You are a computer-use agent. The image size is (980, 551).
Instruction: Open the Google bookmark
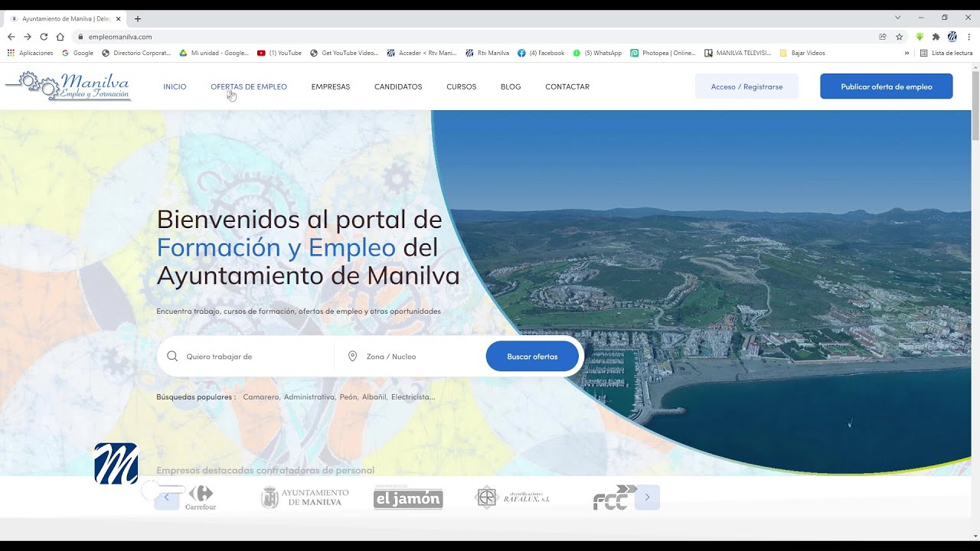77,54
